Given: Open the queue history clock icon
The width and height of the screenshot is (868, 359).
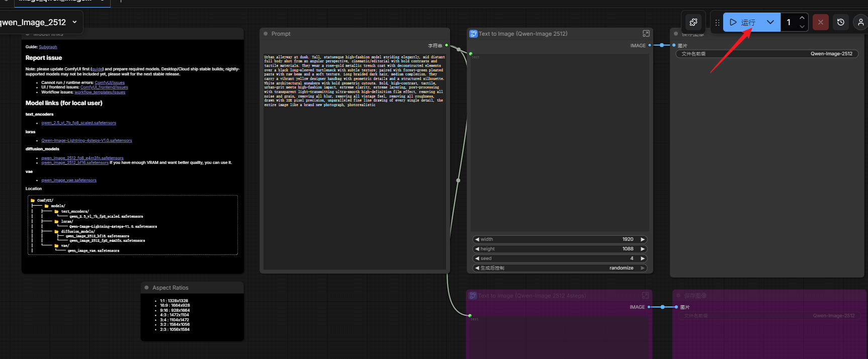Looking at the screenshot, I should (x=840, y=22).
